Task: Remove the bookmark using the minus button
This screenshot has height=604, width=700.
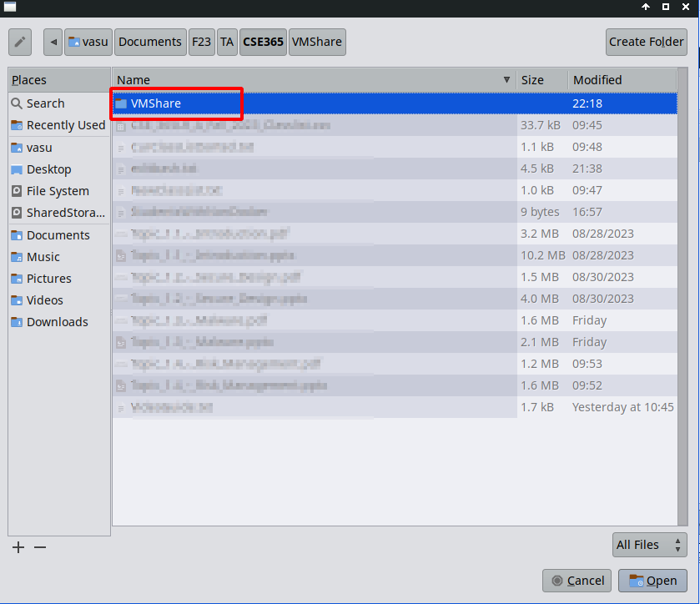Action: (40, 547)
